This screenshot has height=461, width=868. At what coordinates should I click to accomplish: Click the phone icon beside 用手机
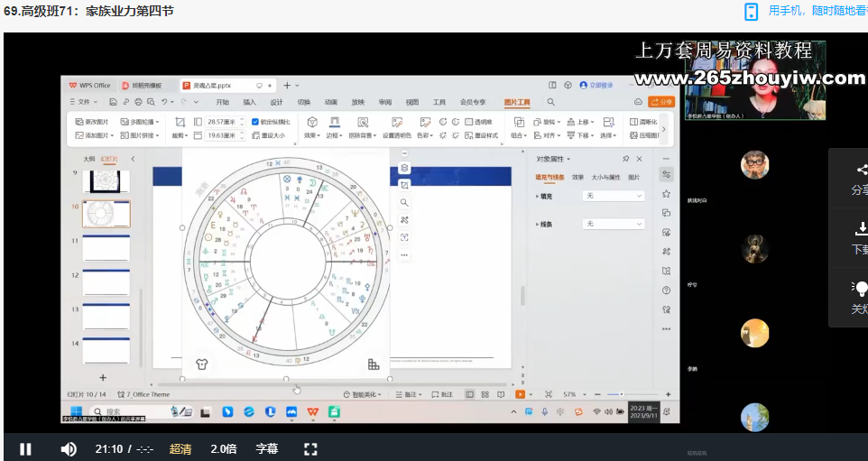[x=752, y=12]
